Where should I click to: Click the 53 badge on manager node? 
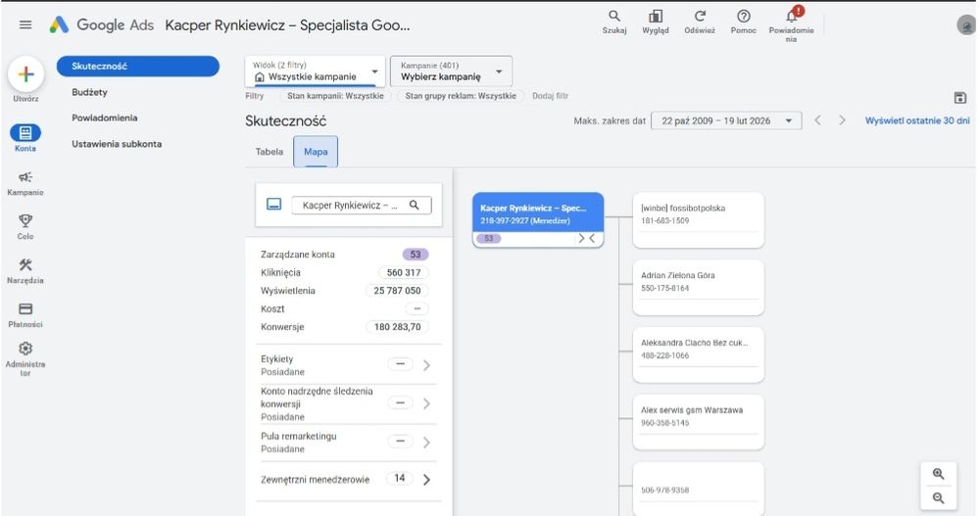pyautogui.click(x=488, y=238)
